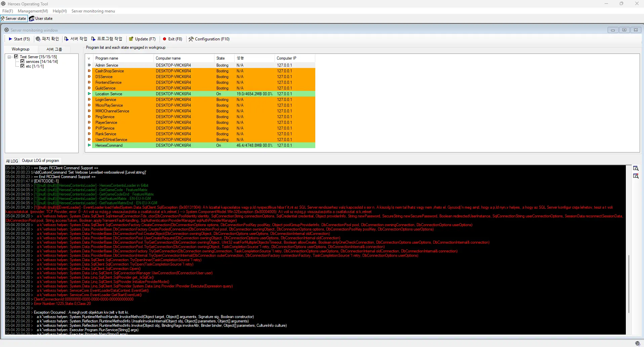Switch to Output LOG of program tab

tap(40, 161)
